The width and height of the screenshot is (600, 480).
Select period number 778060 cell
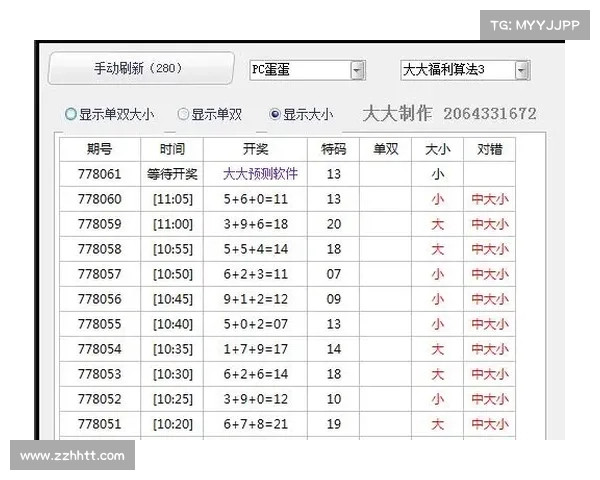tap(100, 199)
